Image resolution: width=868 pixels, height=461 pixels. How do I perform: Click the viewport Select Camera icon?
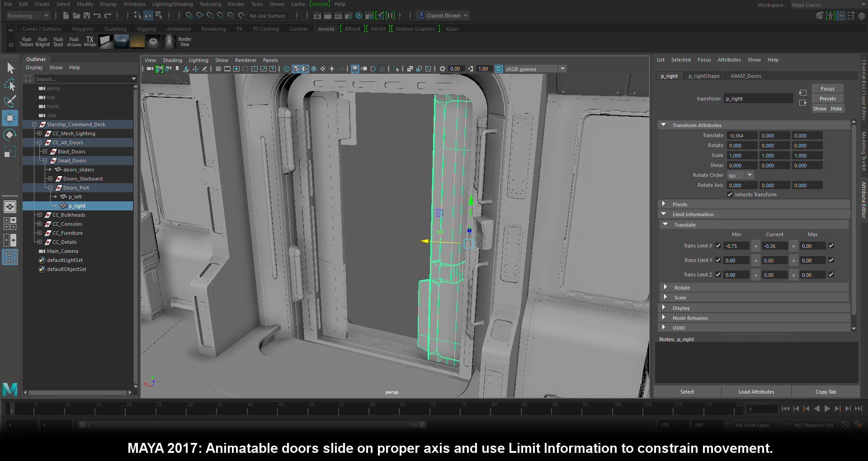coord(150,69)
